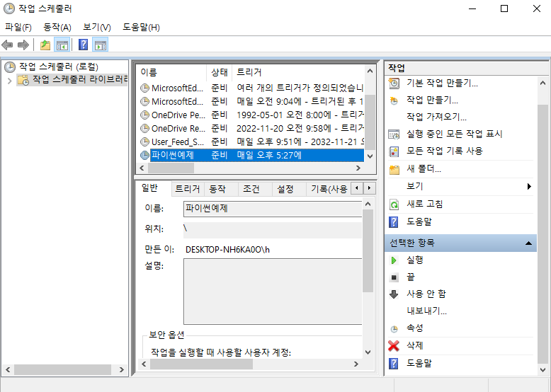The image size is (551, 392).
Task: Click task list vertical scrollbar down arrow
Action: [x=370, y=156]
